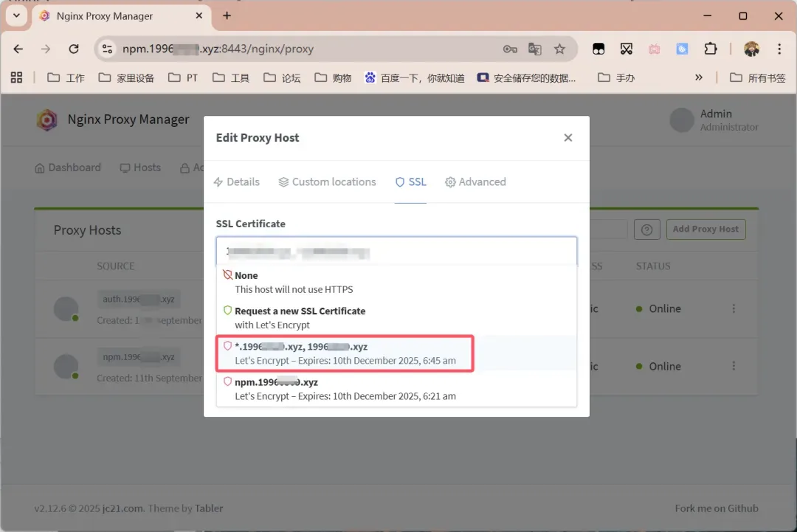Open the saved passwords key icon

[510, 49]
